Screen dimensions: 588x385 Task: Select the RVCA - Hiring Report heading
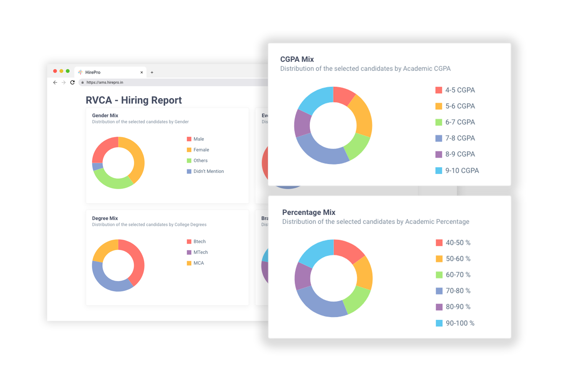coord(133,100)
